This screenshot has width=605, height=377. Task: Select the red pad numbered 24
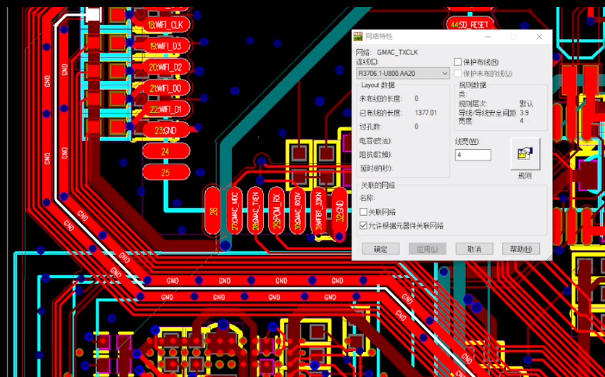point(166,151)
